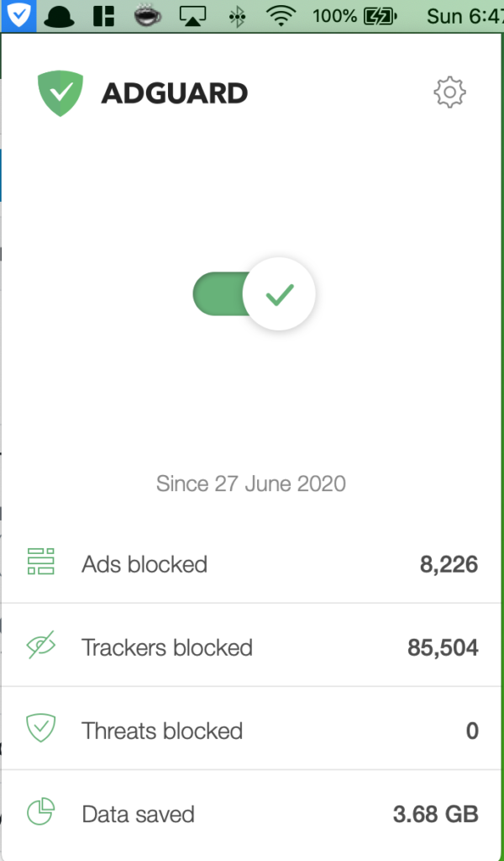Select the Ads blocked row
The width and height of the screenshot is (504, 861).
[252, 564]
